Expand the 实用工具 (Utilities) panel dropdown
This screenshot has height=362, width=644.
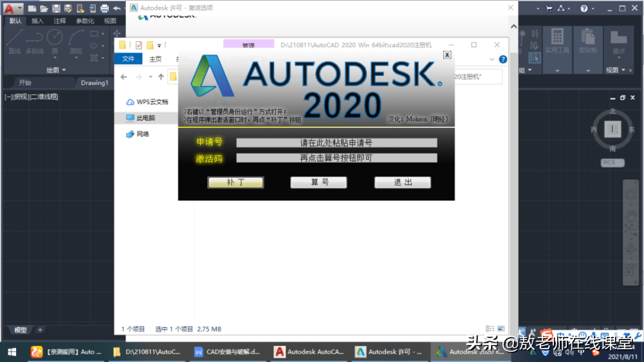click(x=557, y=71)
